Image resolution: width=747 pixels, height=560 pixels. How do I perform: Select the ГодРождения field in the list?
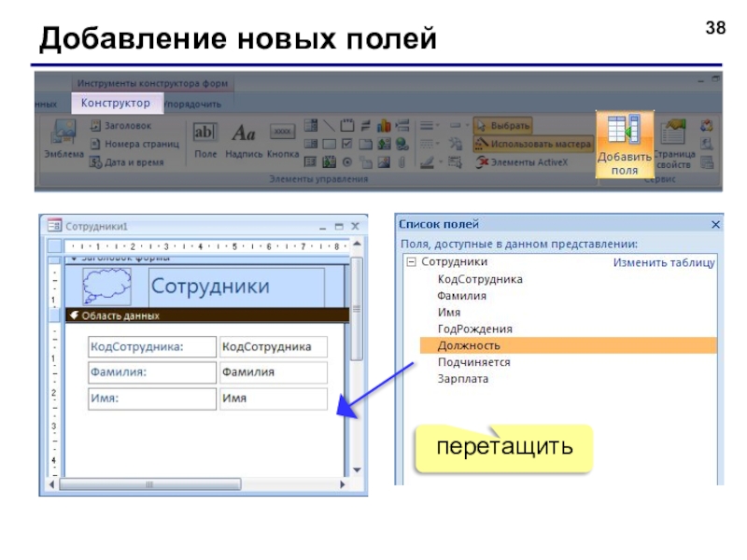(475, 329)
